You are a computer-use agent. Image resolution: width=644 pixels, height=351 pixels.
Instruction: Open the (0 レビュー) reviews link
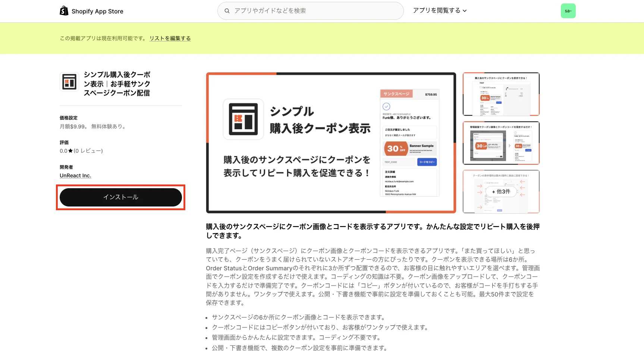click(88, 151)
